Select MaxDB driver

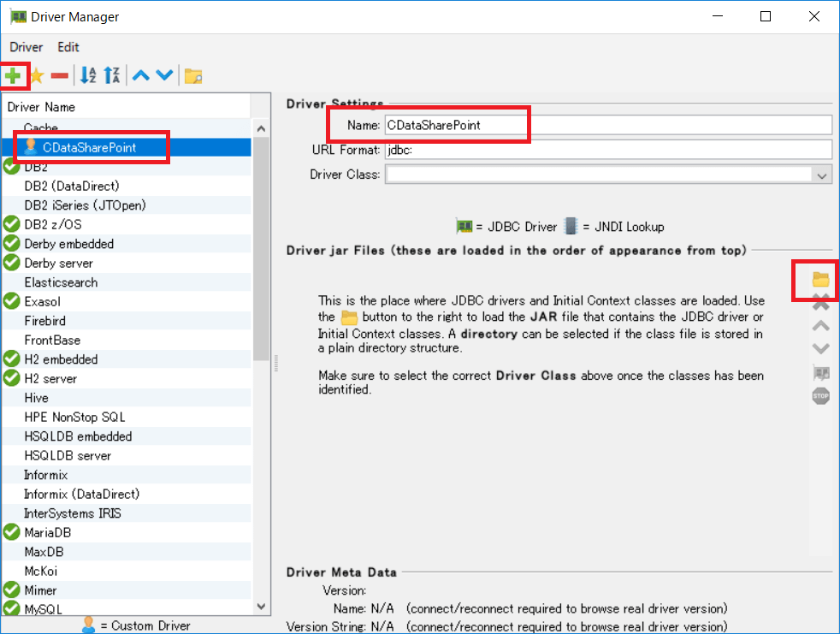coord(127,552)
